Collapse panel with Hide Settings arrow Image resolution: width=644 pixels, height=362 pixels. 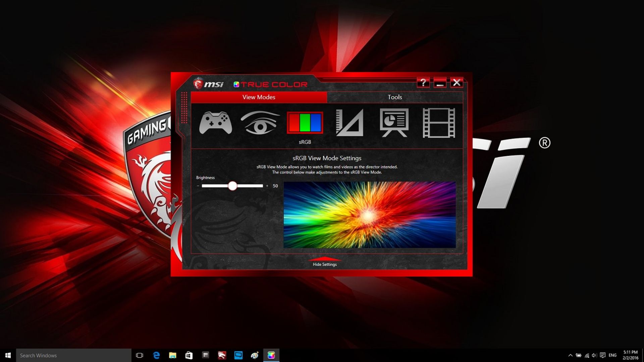pos(325,259)
